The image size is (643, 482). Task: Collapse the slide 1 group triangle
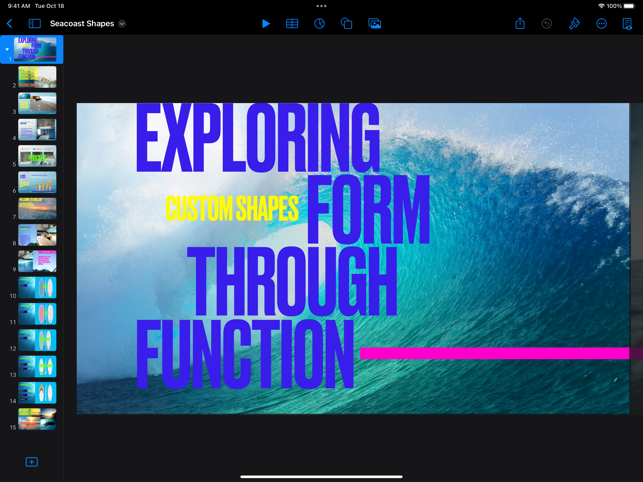pos(7,49)
